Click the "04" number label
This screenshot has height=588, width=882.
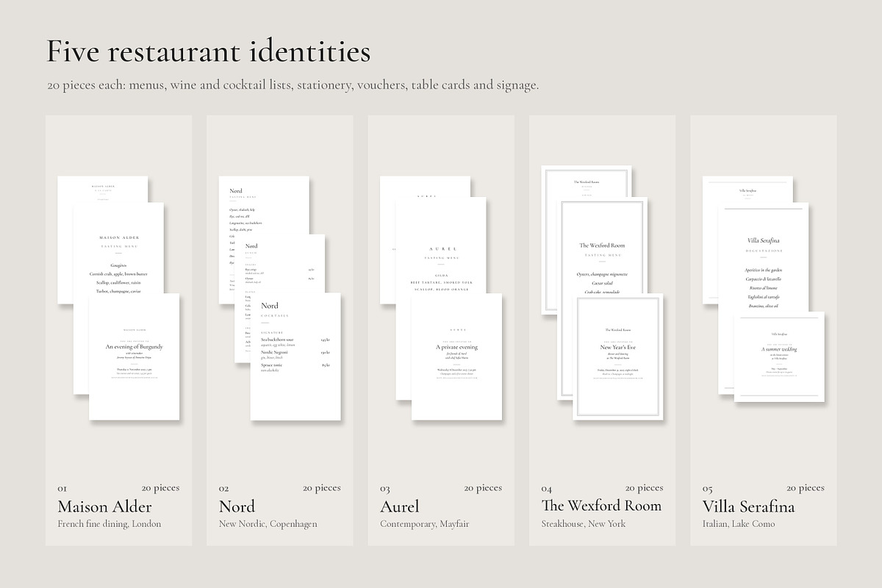(547, 489)
